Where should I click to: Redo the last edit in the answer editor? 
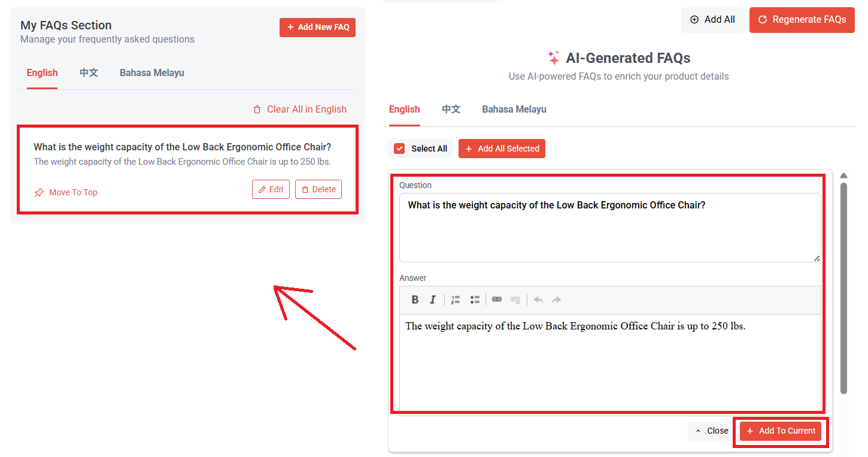pyautogui.click(x=556, y=299)
